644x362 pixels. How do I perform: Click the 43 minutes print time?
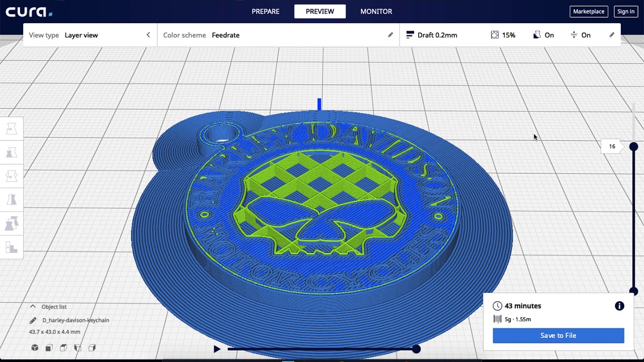[523, 306]
